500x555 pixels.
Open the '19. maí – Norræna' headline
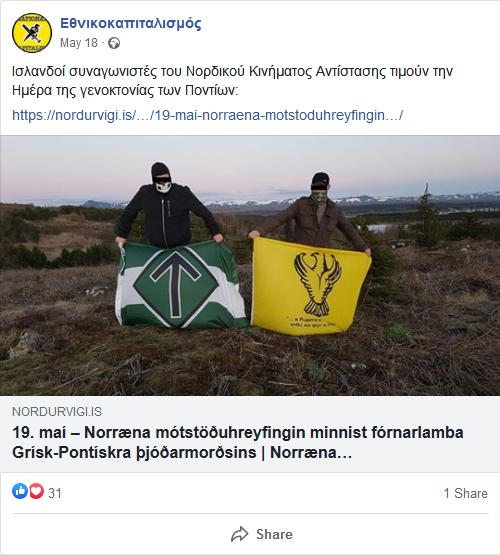click(x=238, y=442)
